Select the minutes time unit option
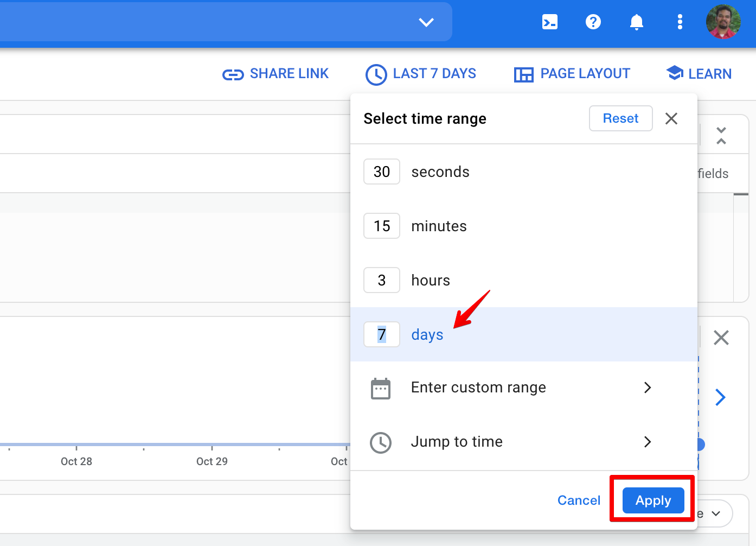The height and width of the screenshot is (546, 756). [x=439, y=226]
